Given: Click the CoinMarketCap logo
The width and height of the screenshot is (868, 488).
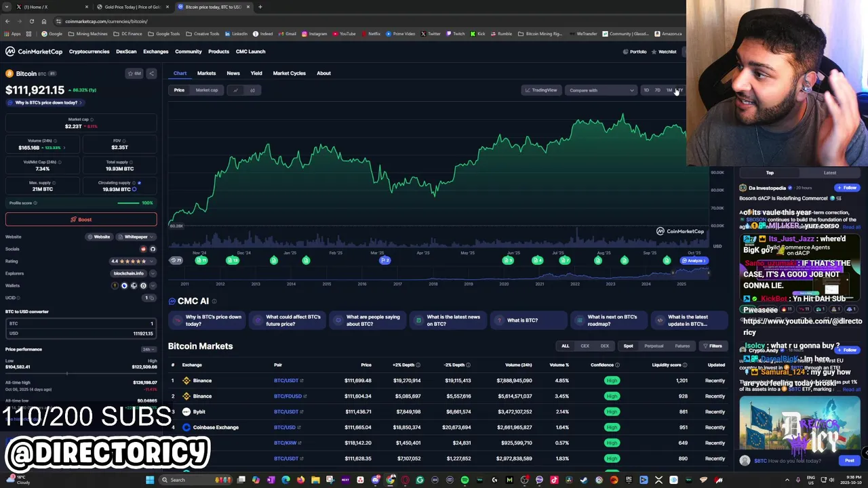Looking at the screenshot, I should [x=34, y=52].
